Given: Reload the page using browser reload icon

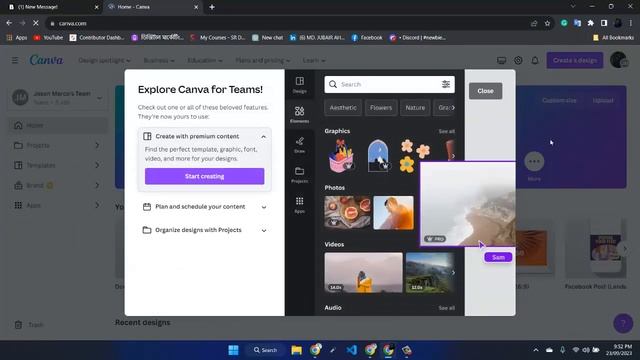Looking at the screenshot, I should [36, 23].
